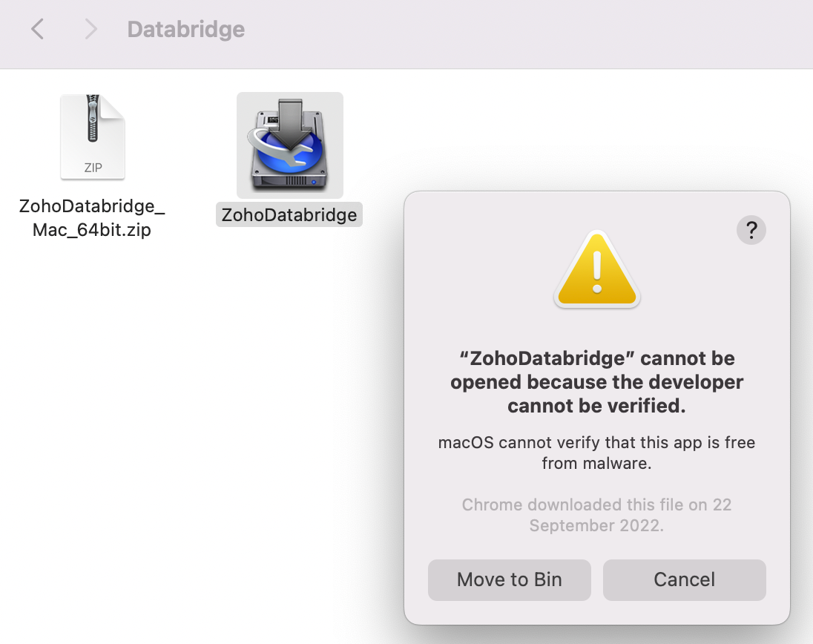Select the ZIP archive file icon
This screenshot has width=813, height=644.
tap(93, 137)
